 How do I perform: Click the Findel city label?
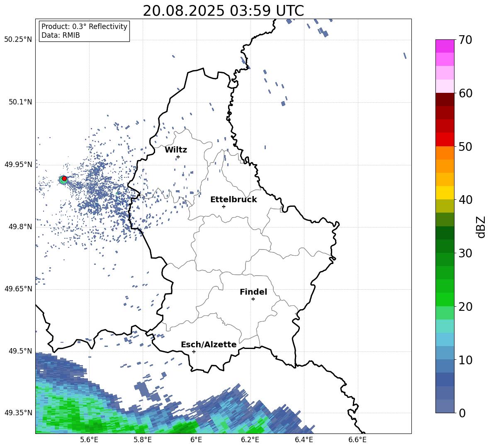(x=253, y=292)
